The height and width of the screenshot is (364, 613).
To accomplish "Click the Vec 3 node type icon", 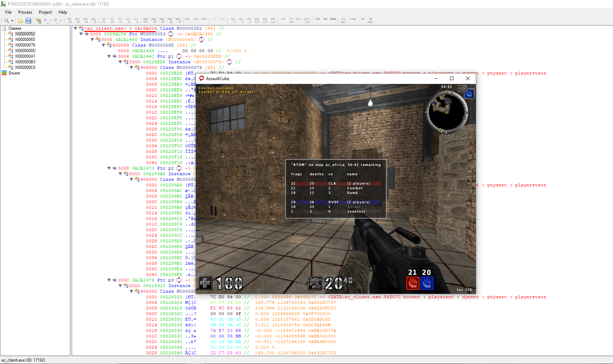I will [x=241, y=21].
